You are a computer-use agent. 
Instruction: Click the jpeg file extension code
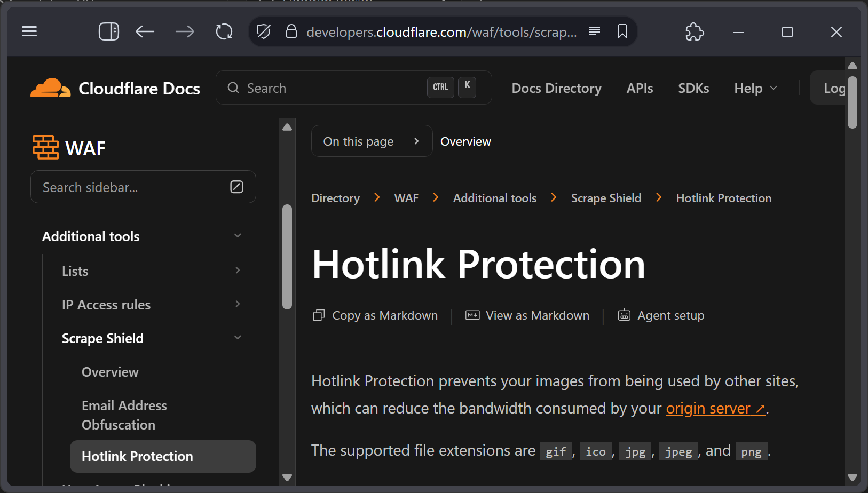point(678,451)
